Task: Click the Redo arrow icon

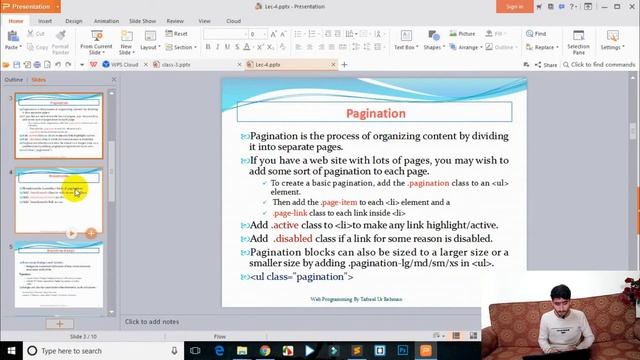Action: (x=69, y=64)
